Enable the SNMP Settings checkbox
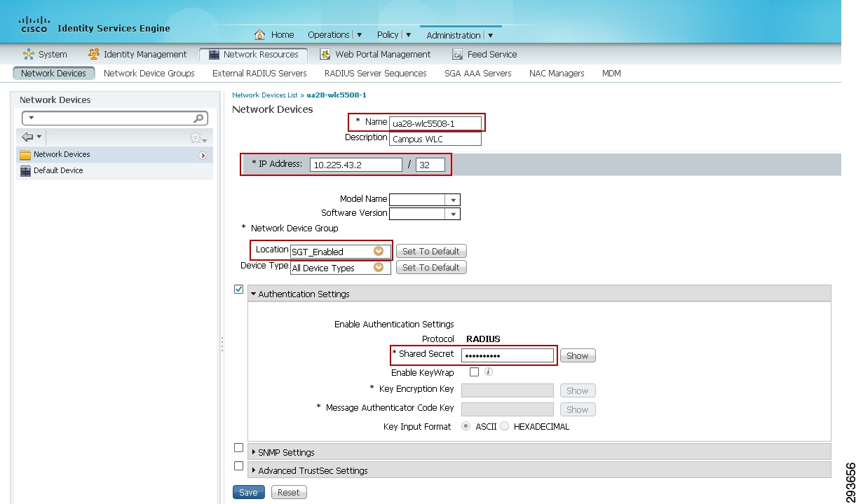Image resolution: width=856 pixels, height=504 pixels. pyautogui.click(x=238, y=448)
